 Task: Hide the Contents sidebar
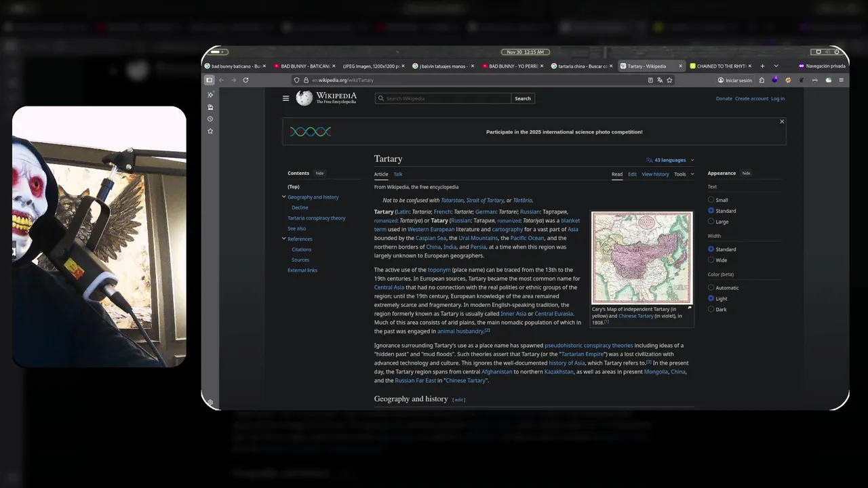pyautogui.click(x=319, y=174)
